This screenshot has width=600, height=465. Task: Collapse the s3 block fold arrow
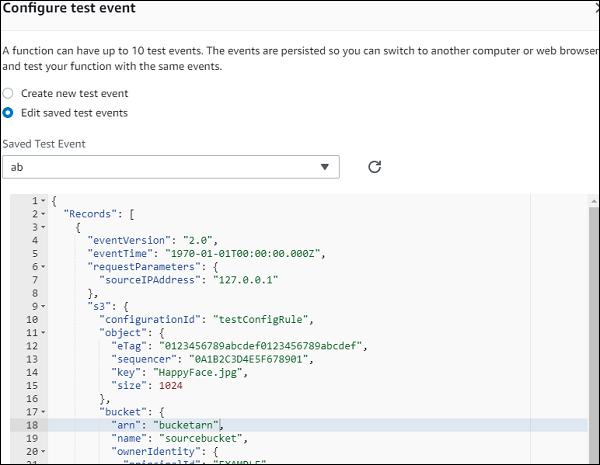(x=42, y=307)
